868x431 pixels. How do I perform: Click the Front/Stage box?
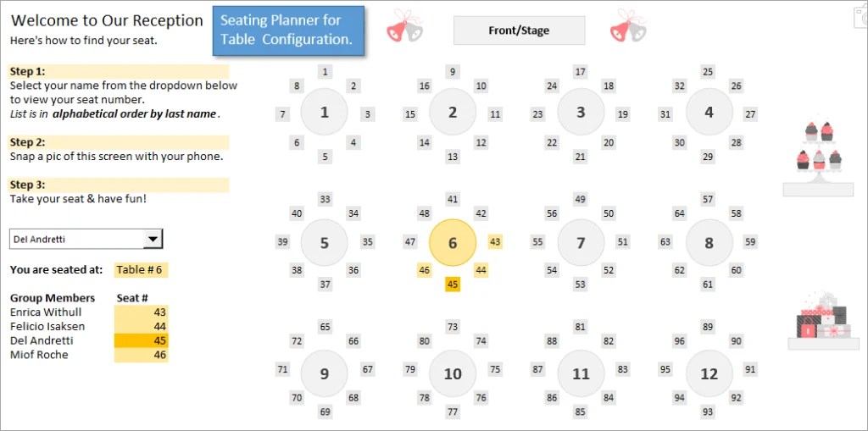pos(519,30)
